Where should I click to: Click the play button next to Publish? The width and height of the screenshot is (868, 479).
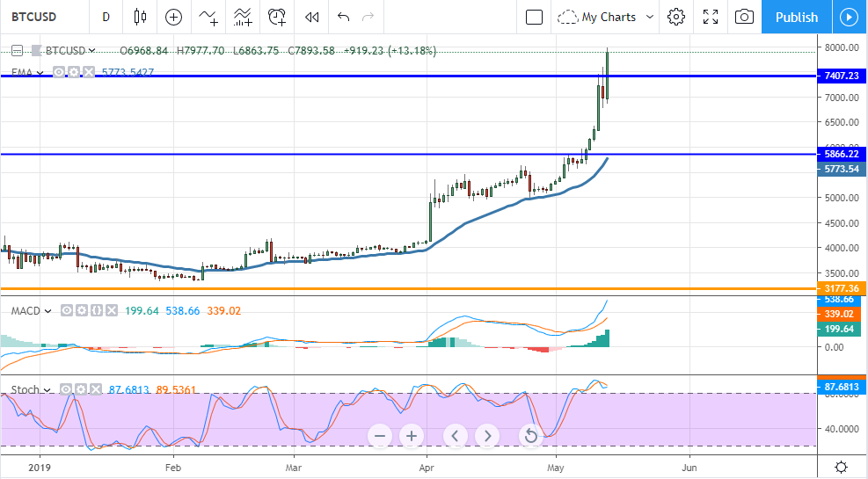[849, 18]
